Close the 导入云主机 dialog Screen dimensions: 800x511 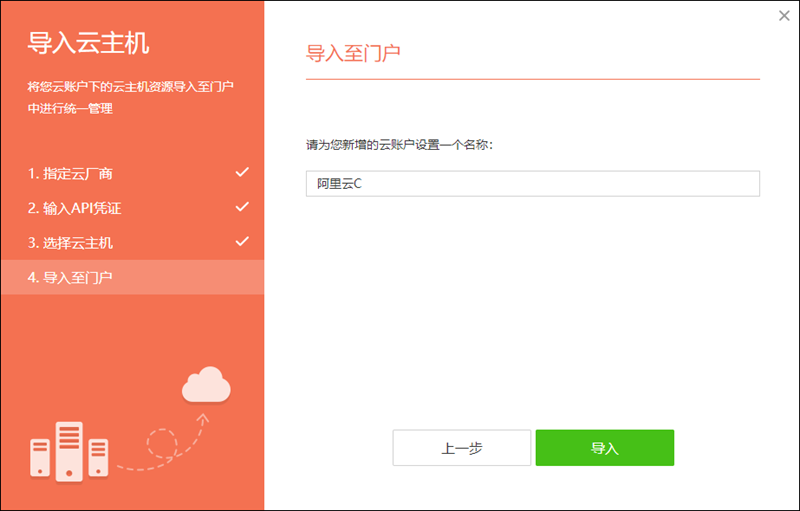[784, 16]
